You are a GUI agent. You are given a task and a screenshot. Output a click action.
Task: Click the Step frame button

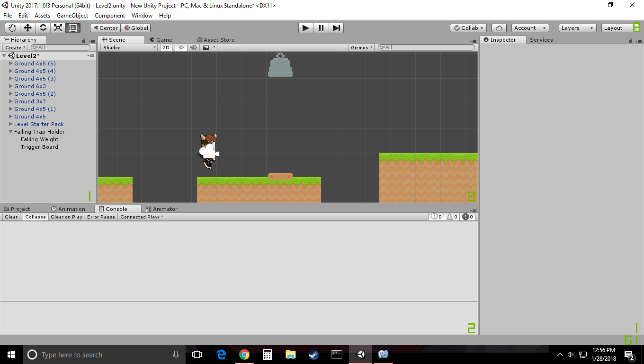pyautogui.click(x=336, y=28)
